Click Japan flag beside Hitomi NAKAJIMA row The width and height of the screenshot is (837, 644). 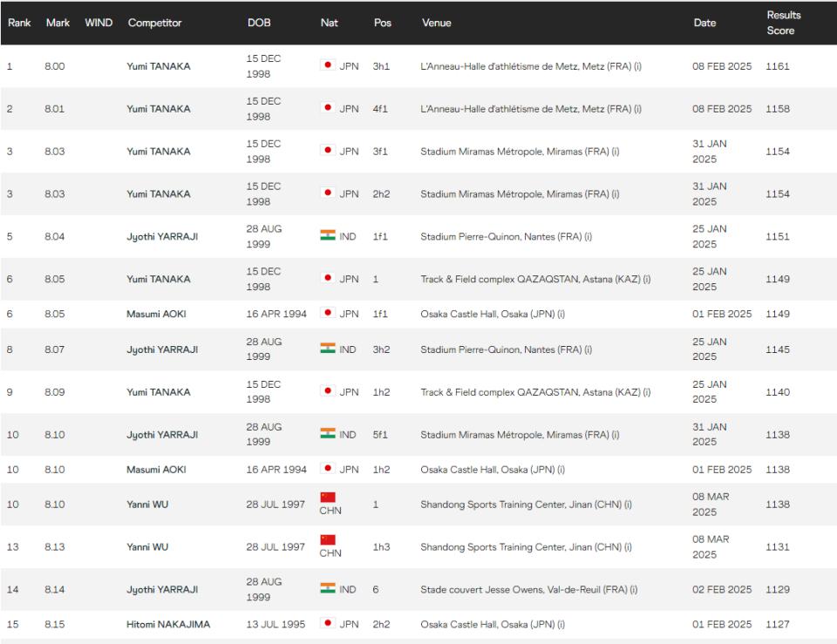[x=327, y=623]
